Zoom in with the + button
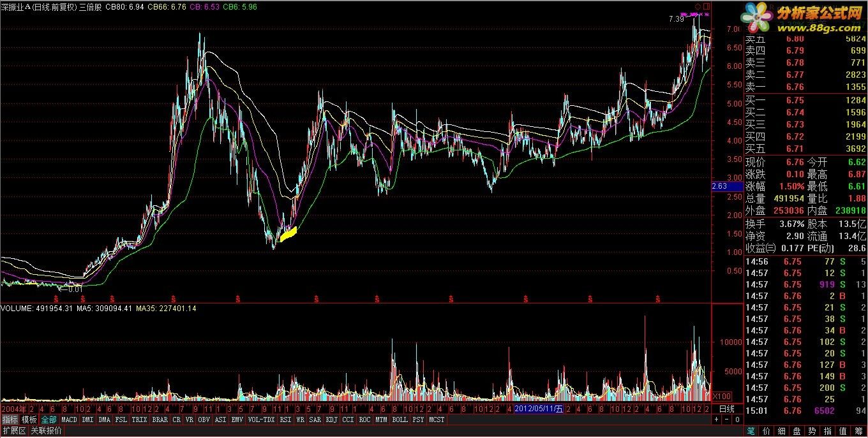The height and width of the screenshot is (438, 868). coord(716,420)
